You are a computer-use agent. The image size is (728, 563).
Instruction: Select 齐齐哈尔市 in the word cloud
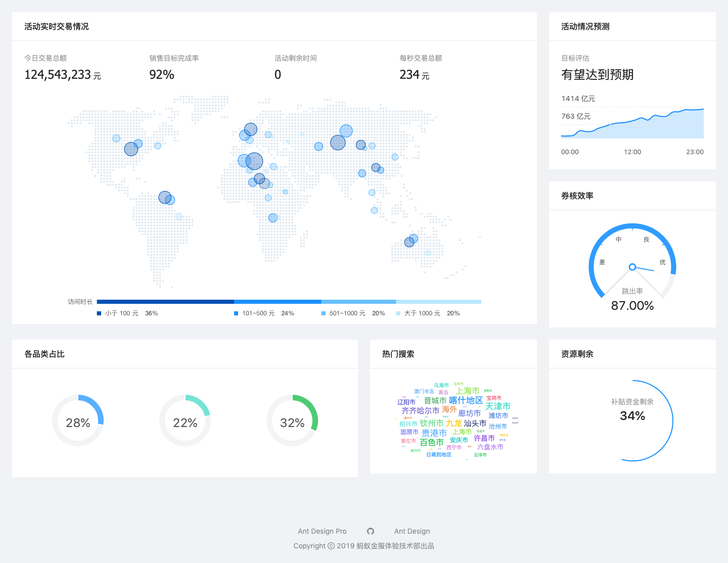420,411
